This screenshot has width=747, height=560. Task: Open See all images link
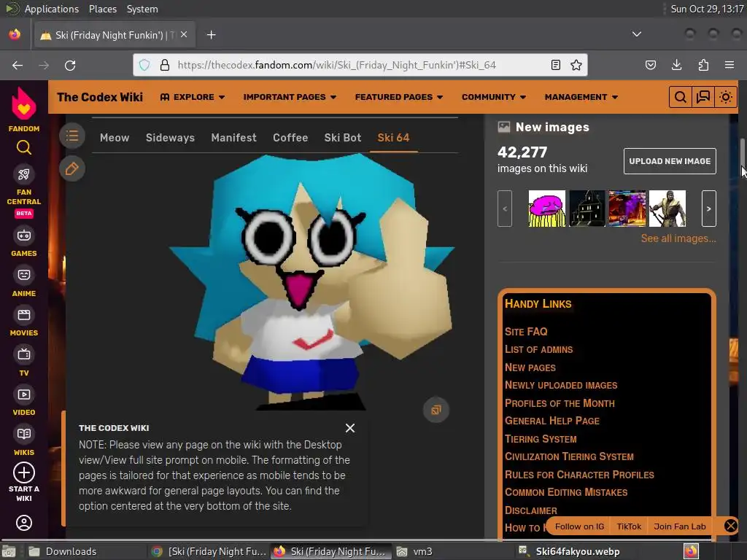pos(678,238)
